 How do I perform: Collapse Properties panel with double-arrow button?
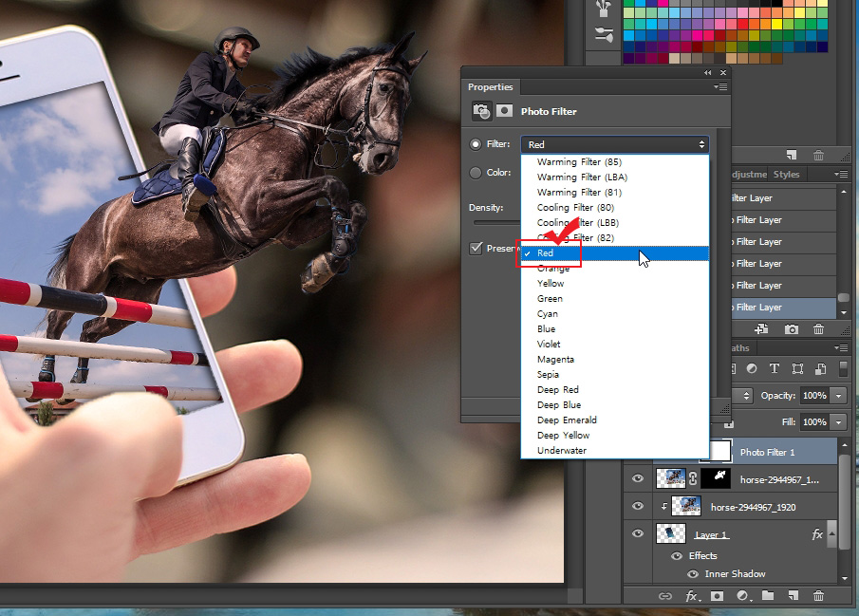click(706, 72)
